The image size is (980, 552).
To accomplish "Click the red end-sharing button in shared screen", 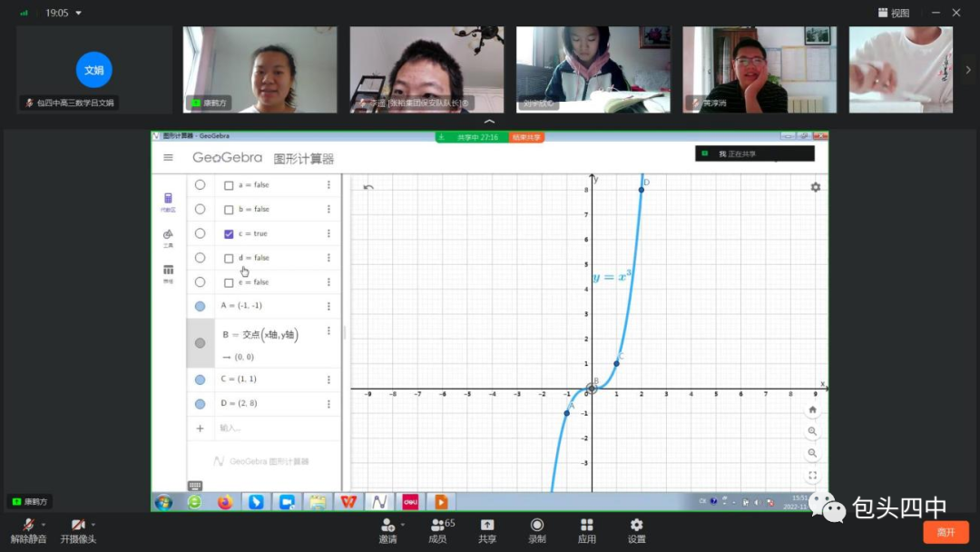I will (x=526, y=137).
